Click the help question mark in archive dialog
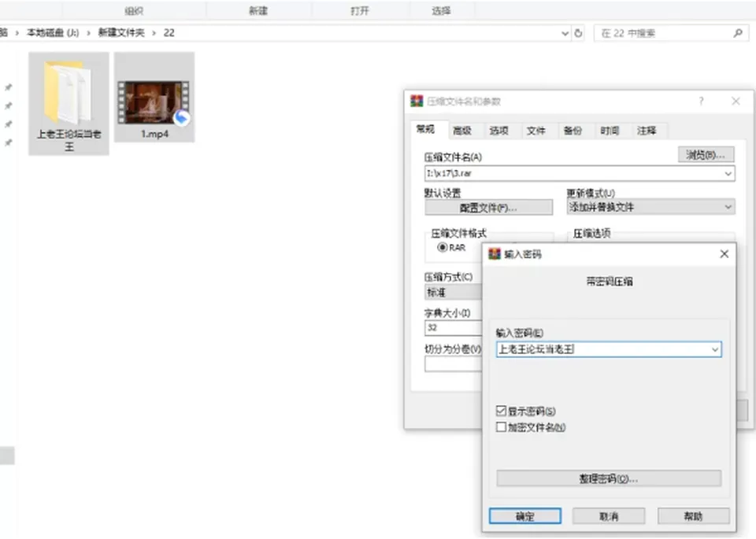 (x=701, y=102)
